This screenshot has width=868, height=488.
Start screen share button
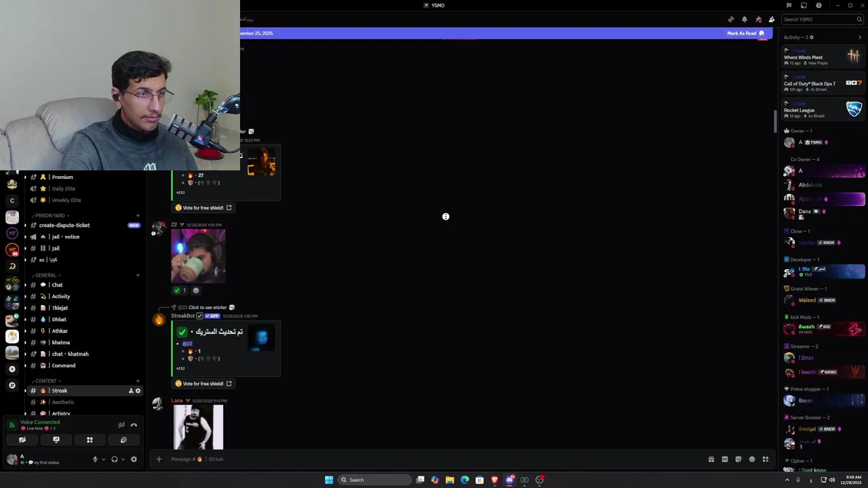[56, 440]
